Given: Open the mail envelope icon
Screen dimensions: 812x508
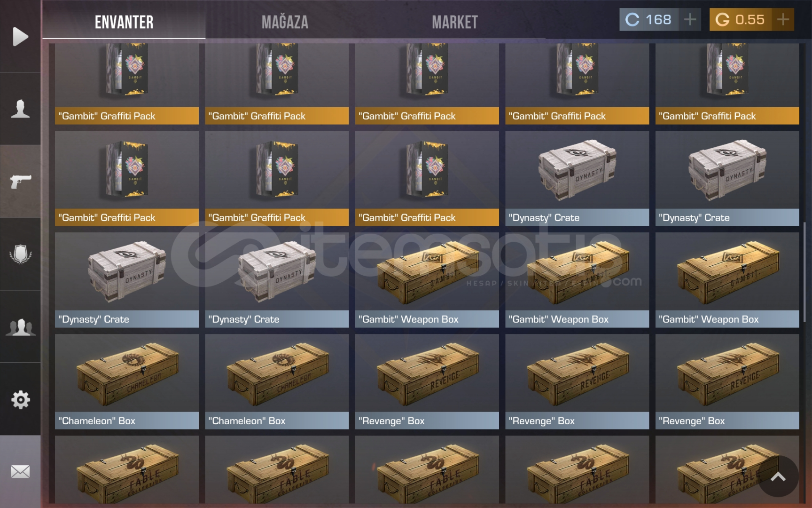Looking at the screenshot, I should [x=20, y=471].
